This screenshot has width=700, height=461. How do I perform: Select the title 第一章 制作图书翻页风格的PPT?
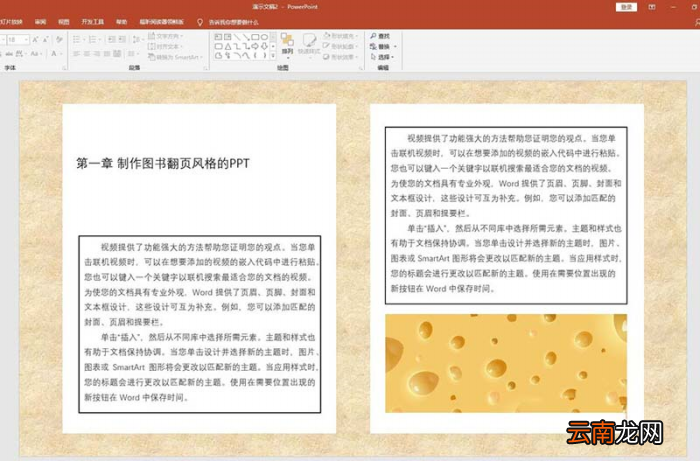coord(162,163)
